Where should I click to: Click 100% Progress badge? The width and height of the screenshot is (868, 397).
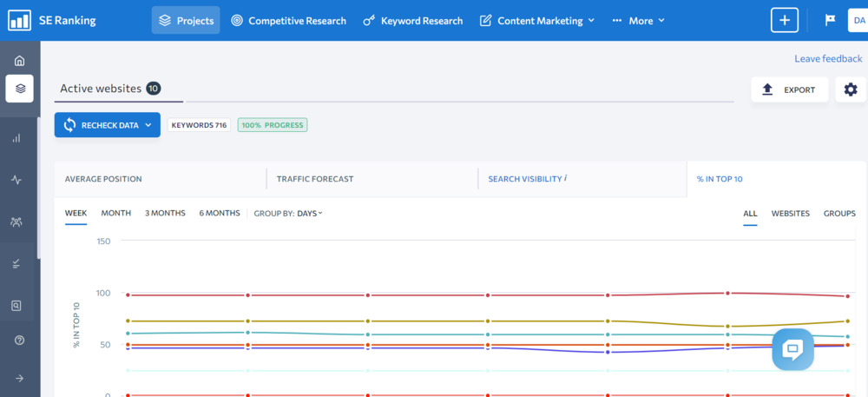[273, 125]
